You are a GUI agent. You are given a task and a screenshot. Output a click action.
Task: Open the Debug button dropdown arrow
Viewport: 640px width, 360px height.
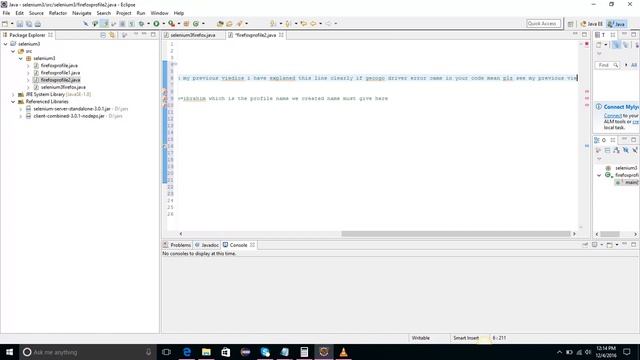(149, 24)
